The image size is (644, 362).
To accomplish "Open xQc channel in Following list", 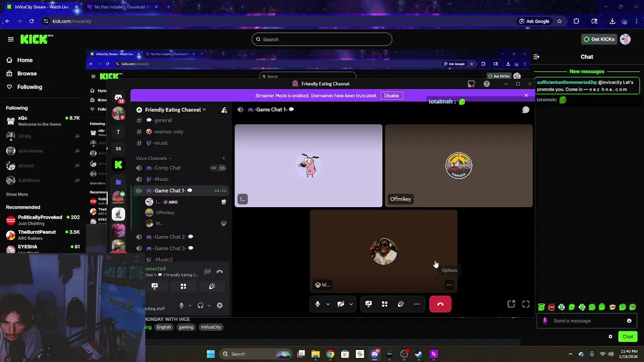I will click(x=43, y=121).
